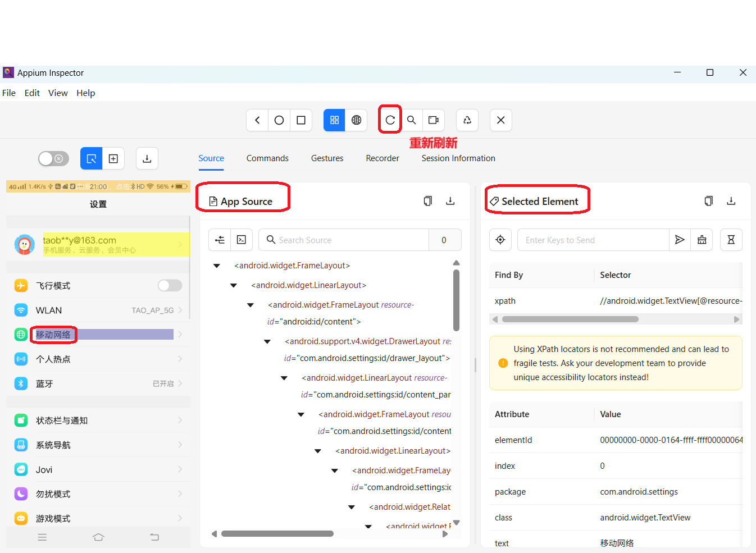
Task: Open the File menu
Action: coord(9,93)
